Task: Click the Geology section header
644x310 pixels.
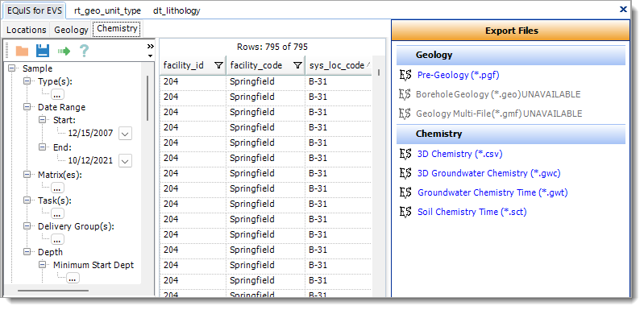Action: click(511, 55)
